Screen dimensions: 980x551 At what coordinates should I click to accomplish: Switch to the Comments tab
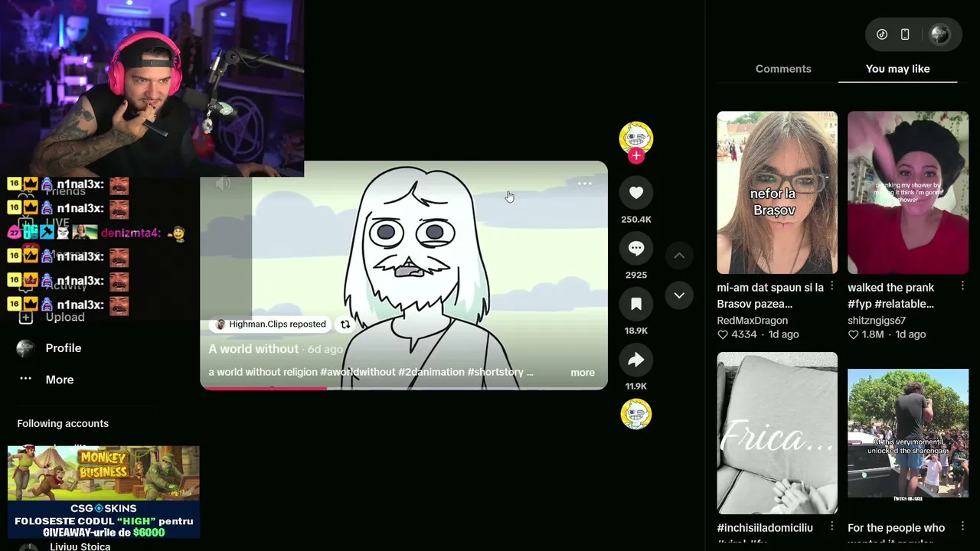pos(783,69)
